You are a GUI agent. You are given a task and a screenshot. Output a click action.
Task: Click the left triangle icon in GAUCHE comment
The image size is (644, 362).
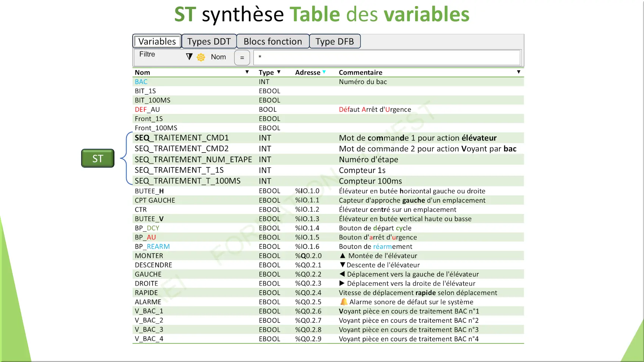click(x=342, y=274)
